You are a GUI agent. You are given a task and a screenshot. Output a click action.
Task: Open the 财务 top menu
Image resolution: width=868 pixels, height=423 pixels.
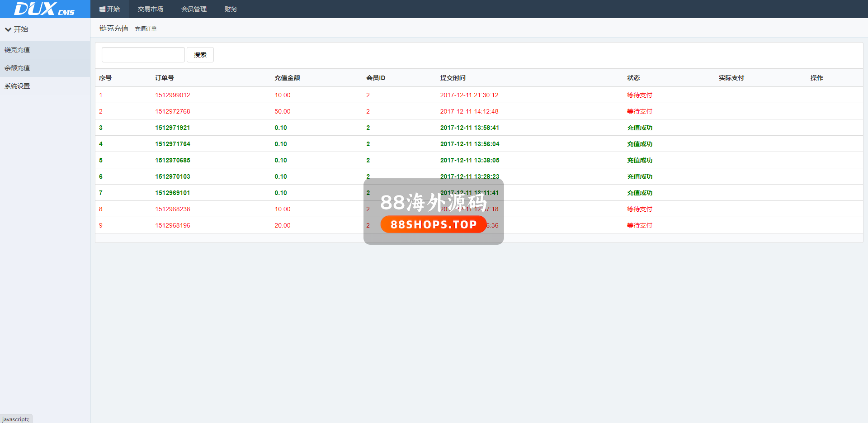point(231,9)
